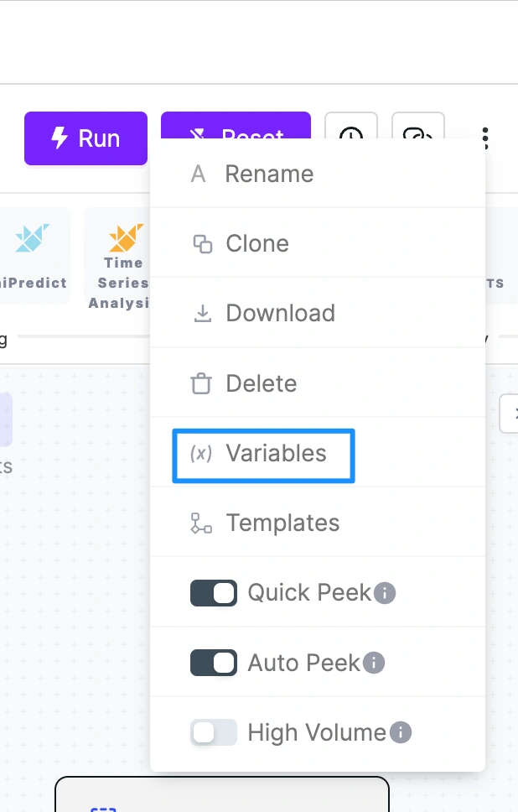Click the Run button
The height and width of the screenshot is (812, 518).
pyautogui.click(x=85, y=138)
